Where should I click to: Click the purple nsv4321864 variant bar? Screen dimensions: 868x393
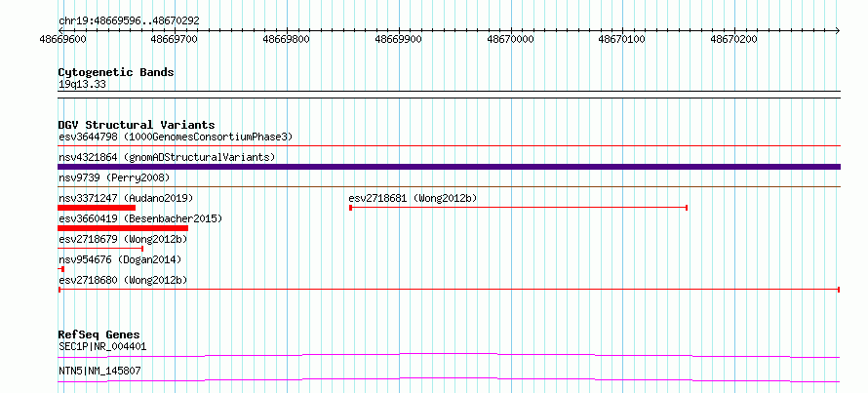[x=449, y=167]
